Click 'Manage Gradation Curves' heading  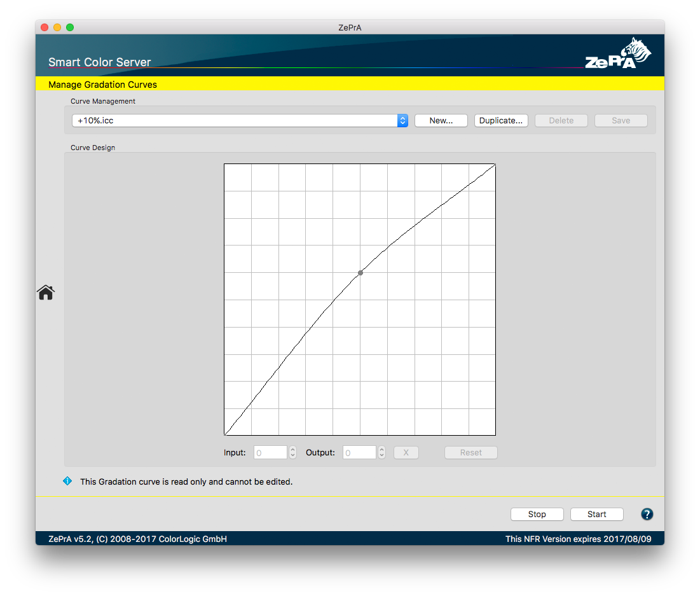102,85
